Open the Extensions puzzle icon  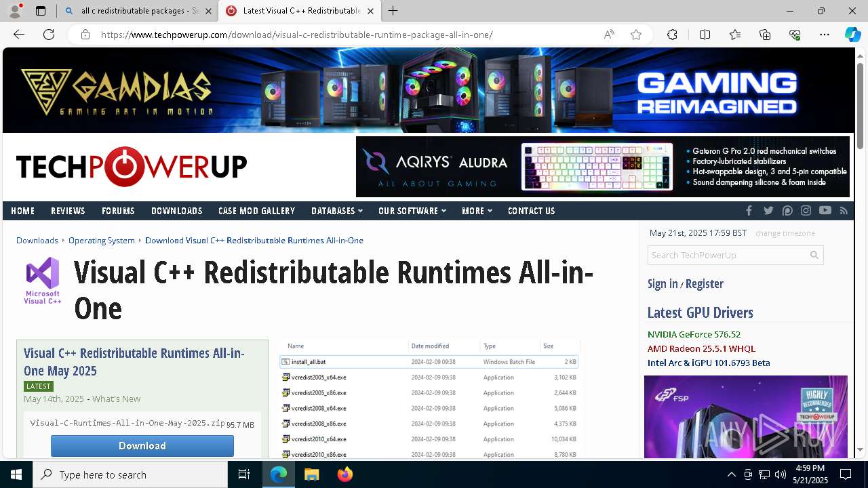(x=672, y=35)
